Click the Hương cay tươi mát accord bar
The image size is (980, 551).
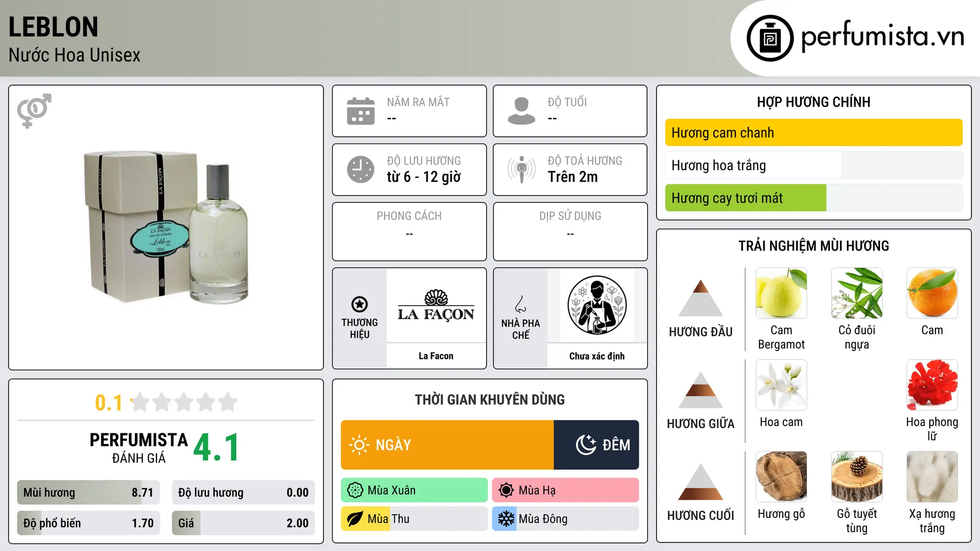814,198
